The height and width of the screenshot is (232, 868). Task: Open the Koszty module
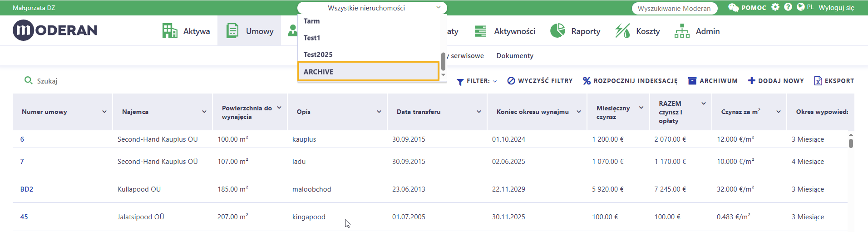coord(637,31)
